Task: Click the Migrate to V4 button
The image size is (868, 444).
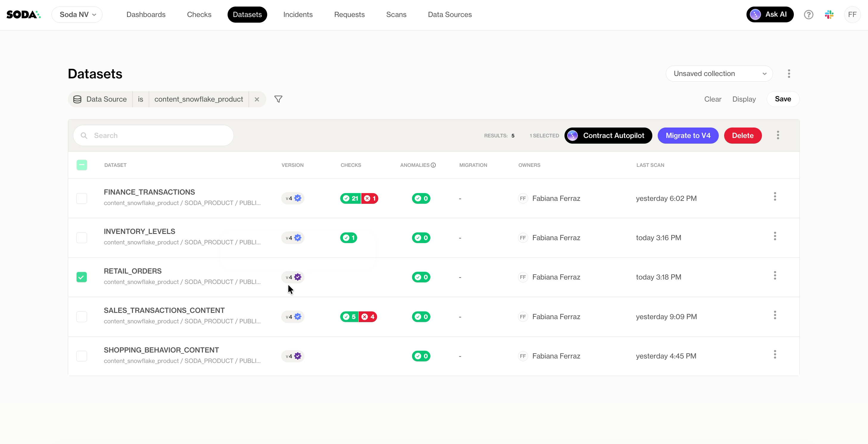Action: click(688, 136)
